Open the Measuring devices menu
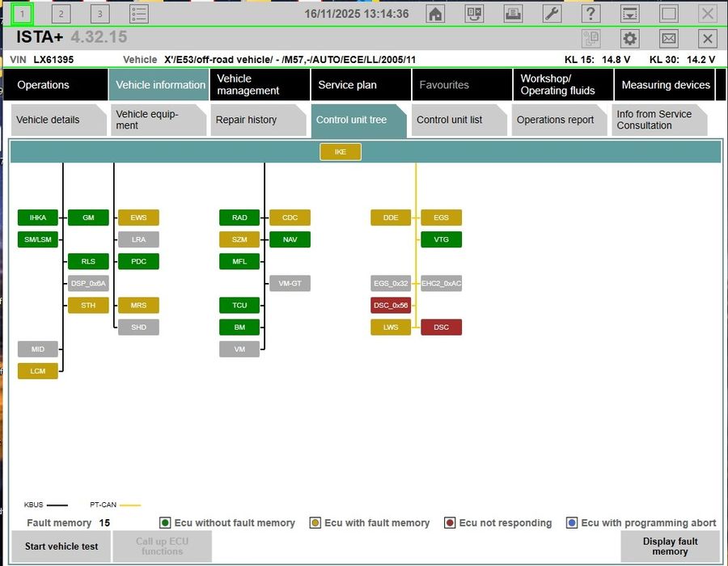 tap(664, 84)
